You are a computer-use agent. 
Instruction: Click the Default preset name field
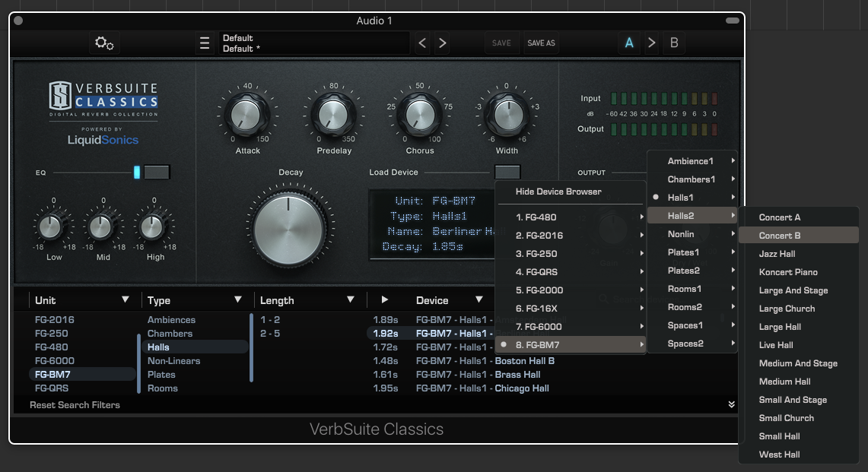tap(314, 43)
